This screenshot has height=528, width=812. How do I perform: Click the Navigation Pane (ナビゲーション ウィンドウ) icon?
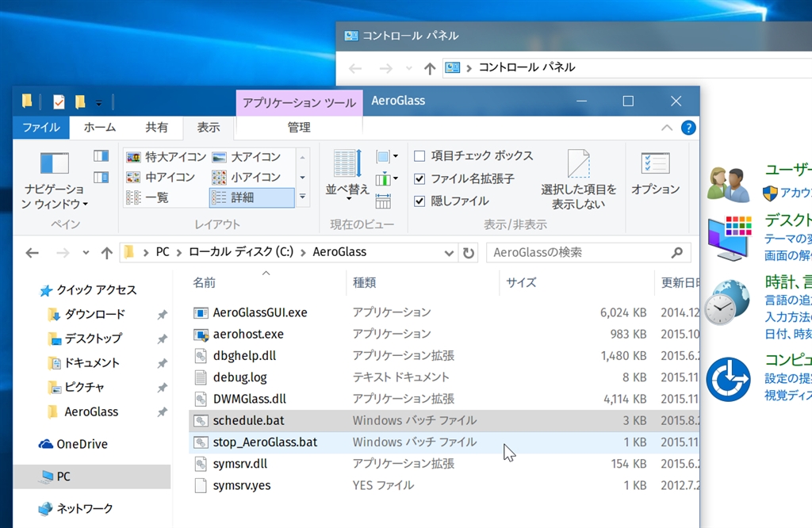pos(54,163)
